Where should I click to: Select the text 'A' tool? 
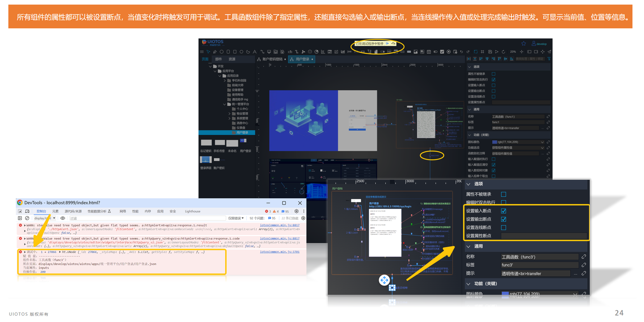click(x=254, y=52)
